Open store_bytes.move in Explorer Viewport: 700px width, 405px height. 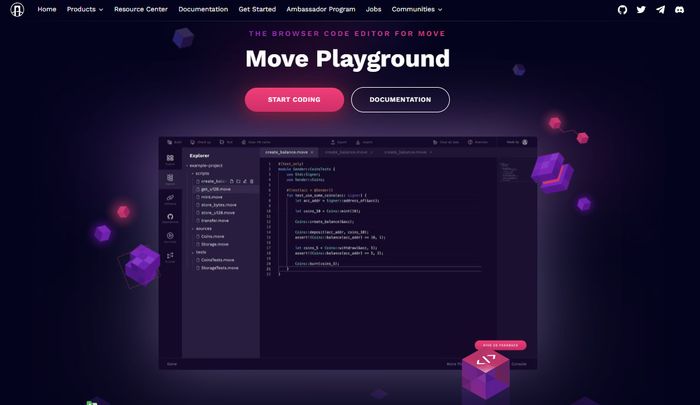click(x=217, y=205)
